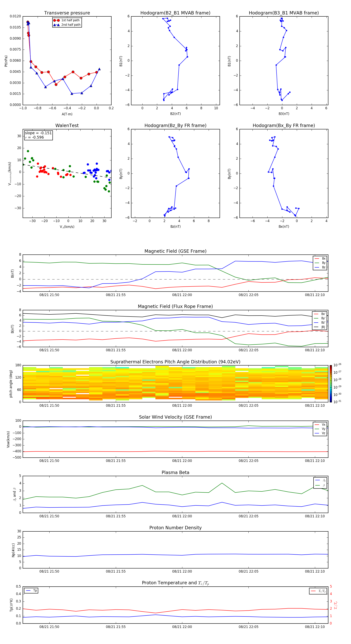Click the 'Hodogram(B3_B1 MVAB frame)' title

click(x=284, y=13)
